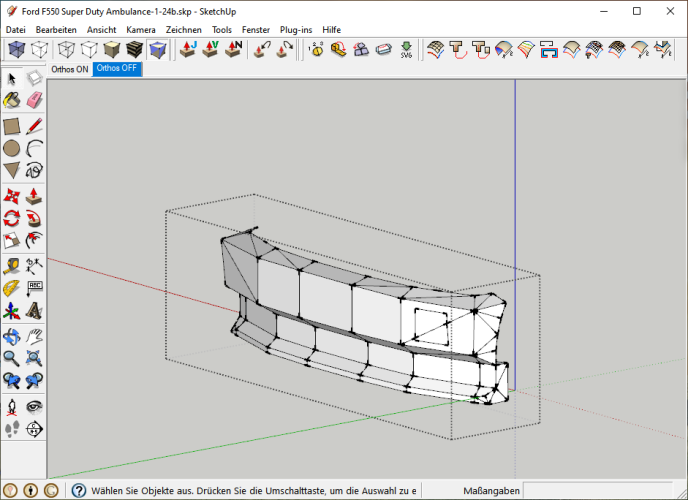Activate the Push/Pull tool
Image resolution: width=688 pixels, height=500 pixels.
pyautogui.click(x=34, y=196)
